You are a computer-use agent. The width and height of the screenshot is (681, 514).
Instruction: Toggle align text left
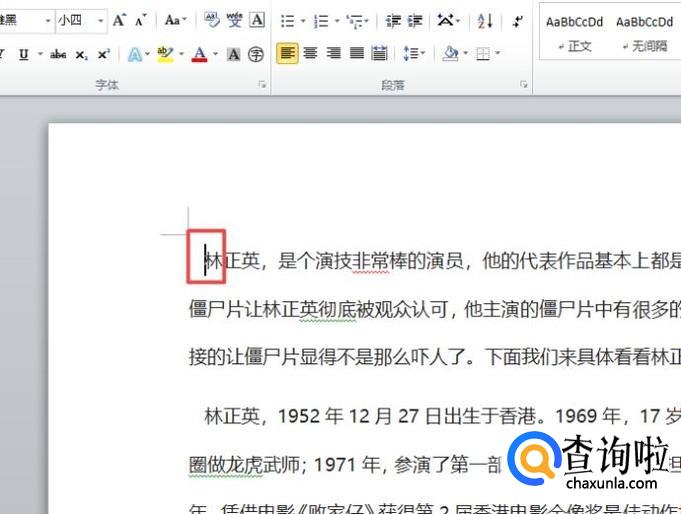pyautogui.click(x=287, y=53)
